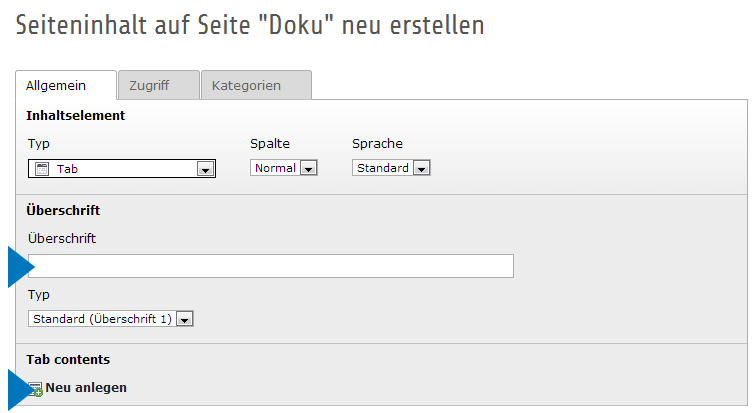Click the Tab icon inside Typ dropdown

pos(42,169)
